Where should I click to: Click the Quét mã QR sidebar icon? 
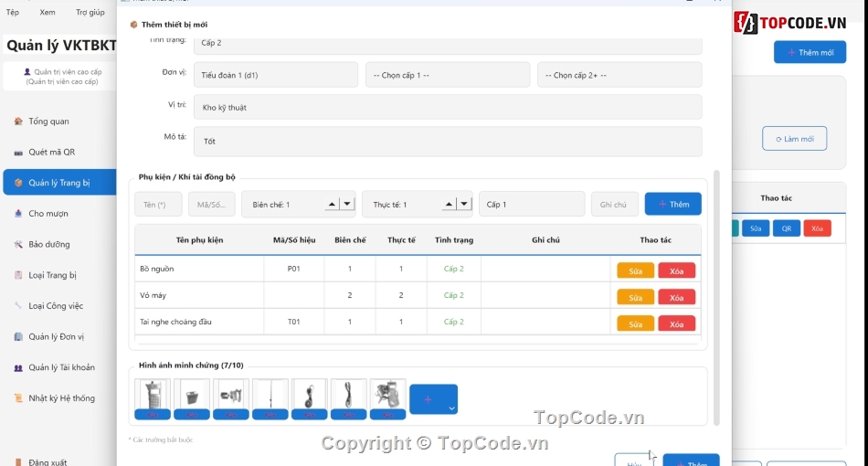pos(18,153)
